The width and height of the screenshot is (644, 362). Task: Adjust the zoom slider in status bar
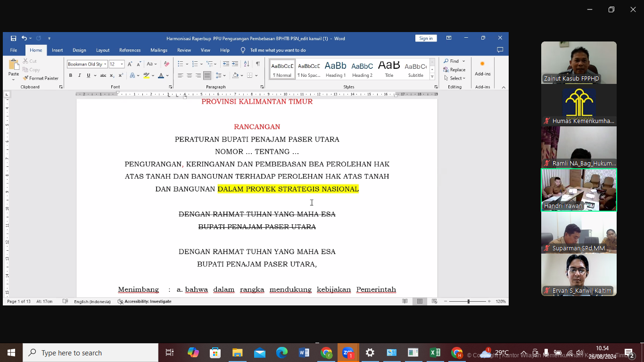468,301
